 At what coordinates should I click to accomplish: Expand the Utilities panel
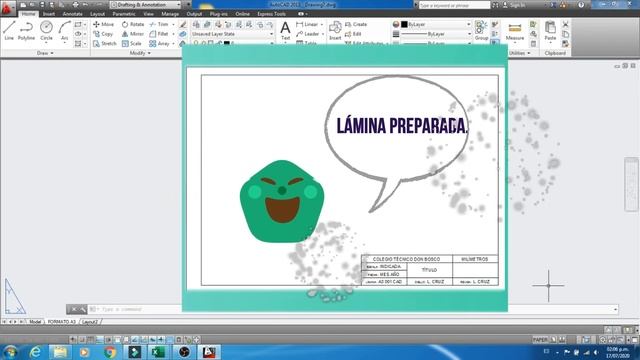[520, 53]
